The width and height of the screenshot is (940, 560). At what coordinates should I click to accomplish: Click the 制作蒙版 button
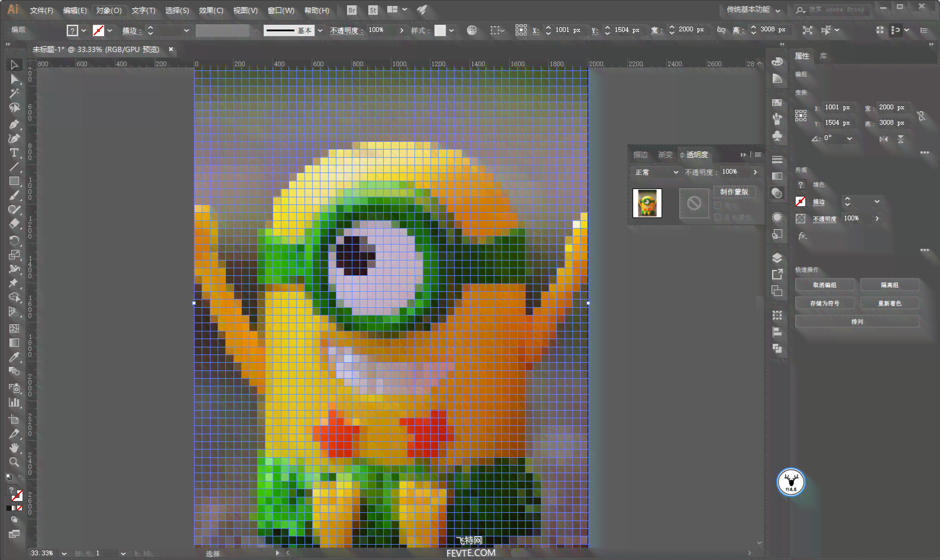(x=734, y=192)
